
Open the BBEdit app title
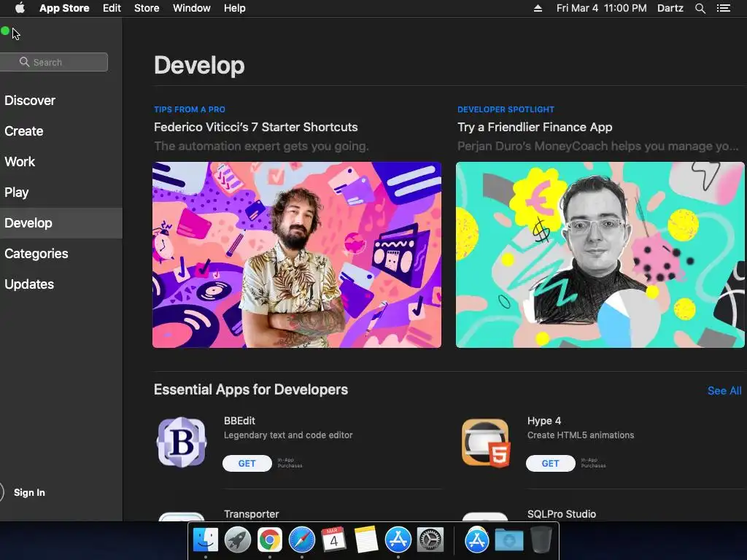click(x=239, y=421)
